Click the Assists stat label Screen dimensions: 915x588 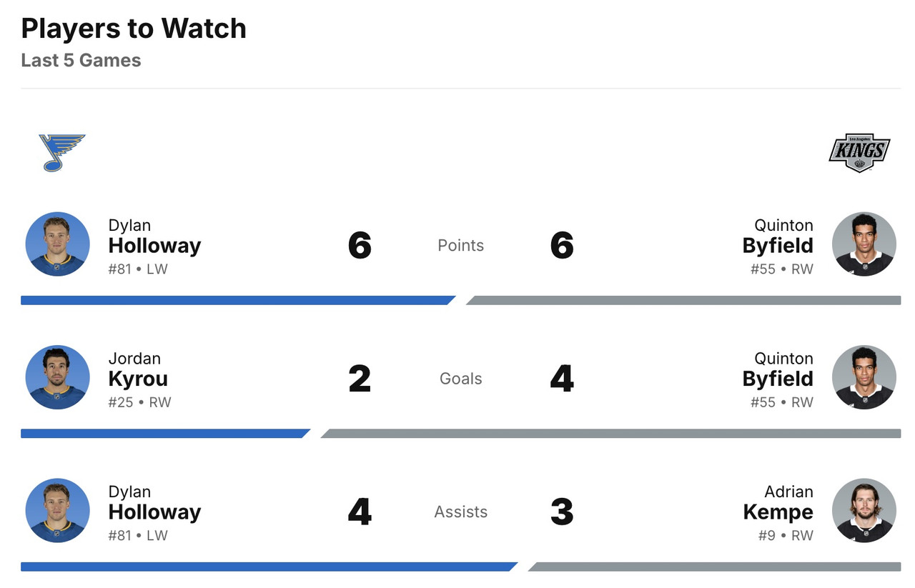[460, 512]
